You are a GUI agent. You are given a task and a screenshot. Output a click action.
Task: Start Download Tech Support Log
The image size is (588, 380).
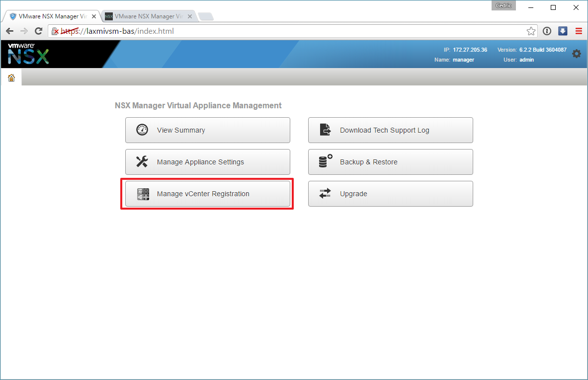point(390,130)
